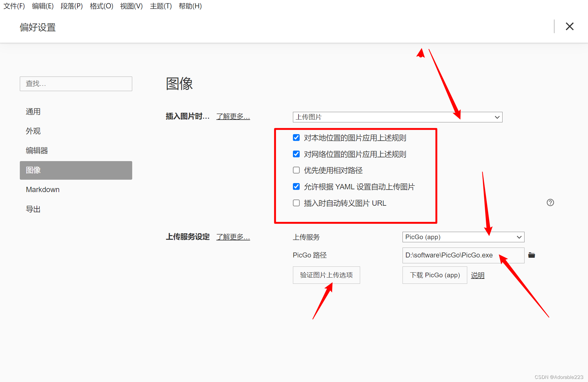The width and height of the screenshot is (588, 382).
Task: Select 导出 in the settings sidebar
Action: coord(76,209)
